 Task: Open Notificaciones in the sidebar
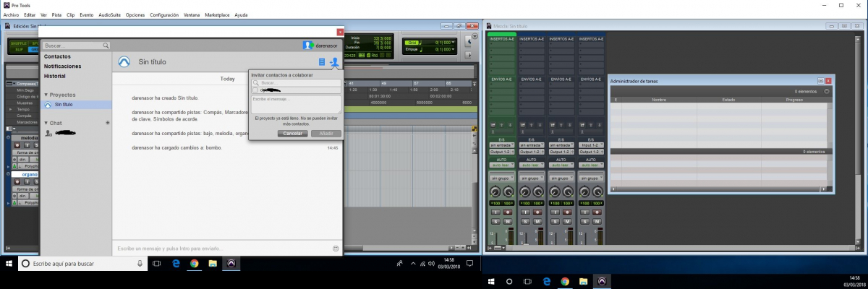click(x=63, y=66)
